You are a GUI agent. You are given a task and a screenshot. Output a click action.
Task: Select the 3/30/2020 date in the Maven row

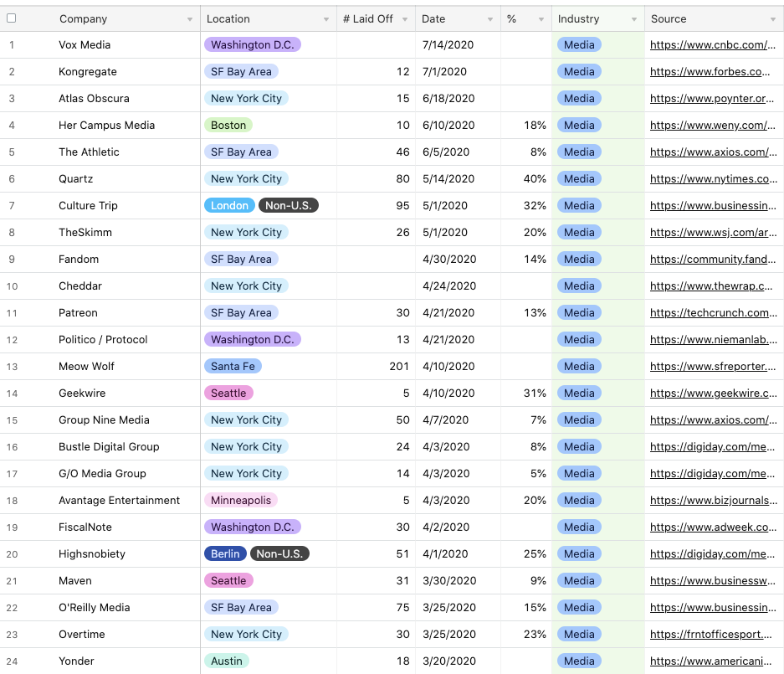(x=449, y=581)
